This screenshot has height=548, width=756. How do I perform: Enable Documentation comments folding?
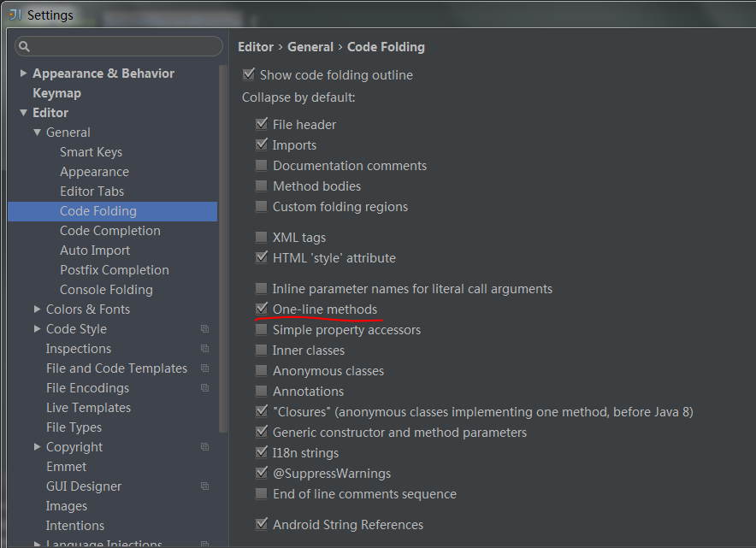[x=262, y=165]
